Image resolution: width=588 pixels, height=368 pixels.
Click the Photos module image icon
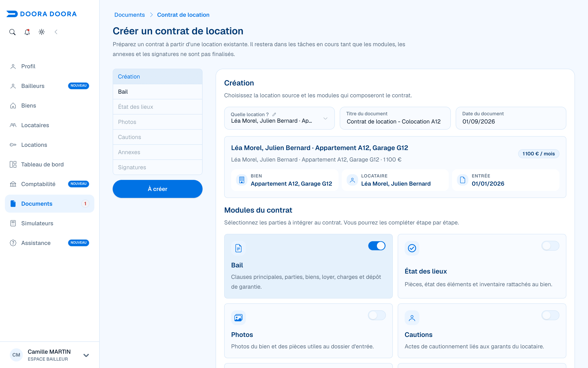click(238, 318)
